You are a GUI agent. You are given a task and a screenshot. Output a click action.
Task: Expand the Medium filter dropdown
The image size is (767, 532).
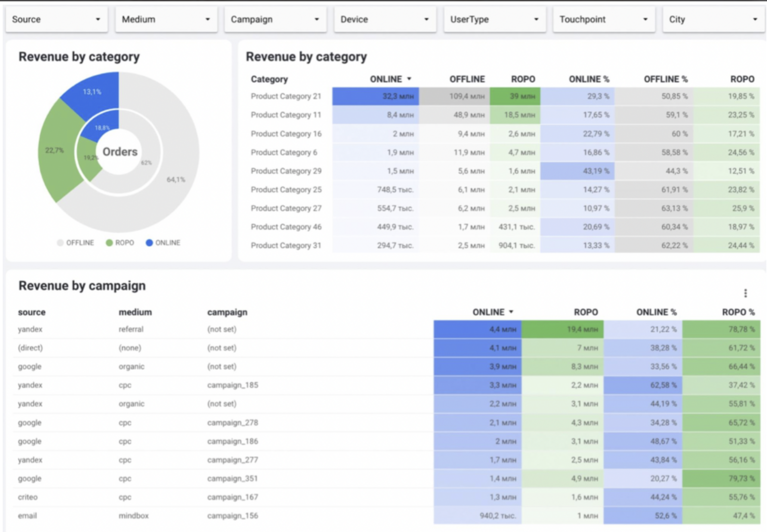[x=166, y=19]
